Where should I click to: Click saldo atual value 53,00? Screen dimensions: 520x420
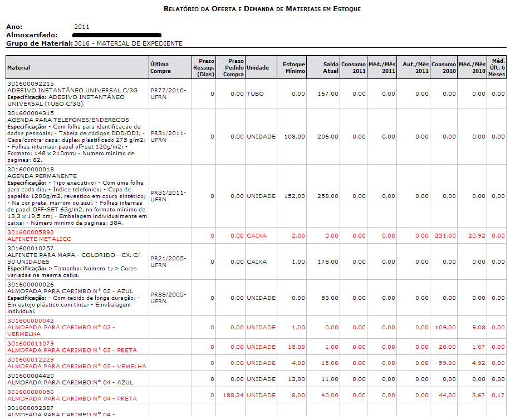point(330,298)
